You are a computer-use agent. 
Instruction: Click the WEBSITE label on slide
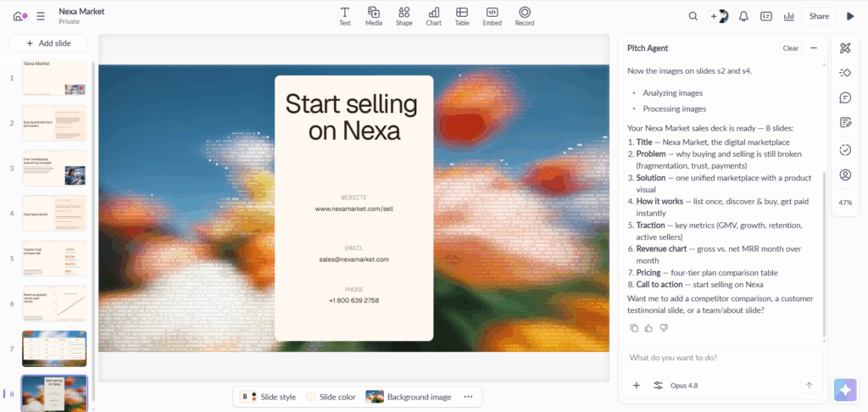click(353, 198)
